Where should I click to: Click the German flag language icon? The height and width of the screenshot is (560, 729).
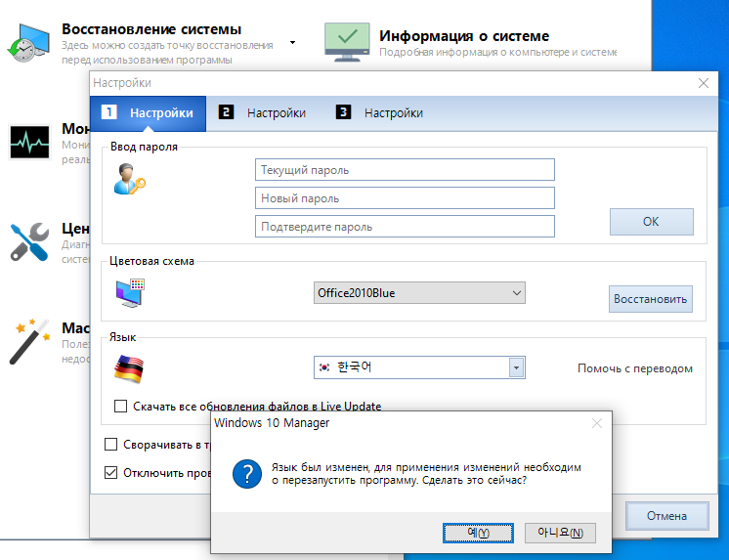coord(129,368)
